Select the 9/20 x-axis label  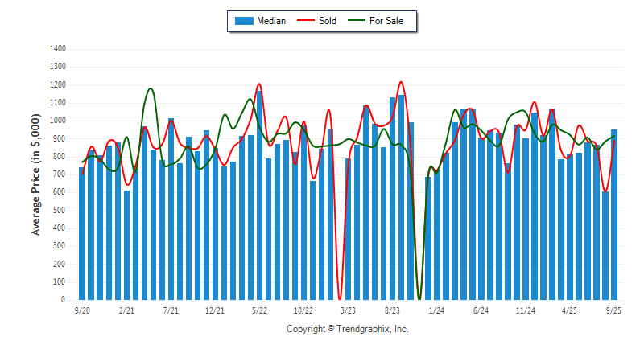(82, 310)
